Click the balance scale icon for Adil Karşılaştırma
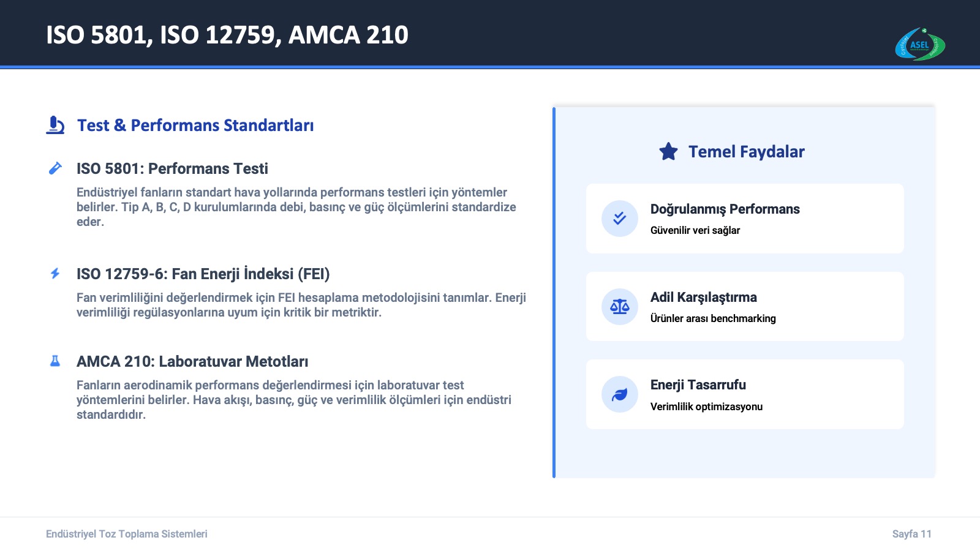The height and width of the screenshot is (551, 980). [619, 306]
